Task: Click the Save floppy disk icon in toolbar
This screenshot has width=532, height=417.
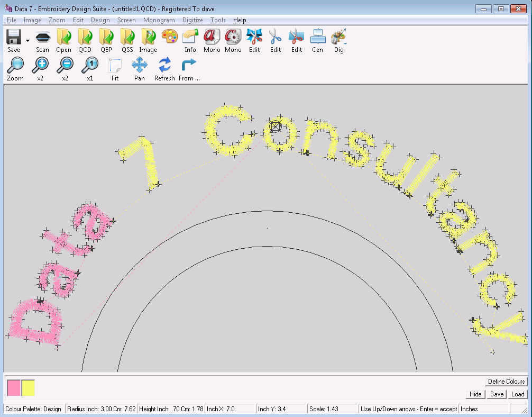Action: [x=14, y=37]
